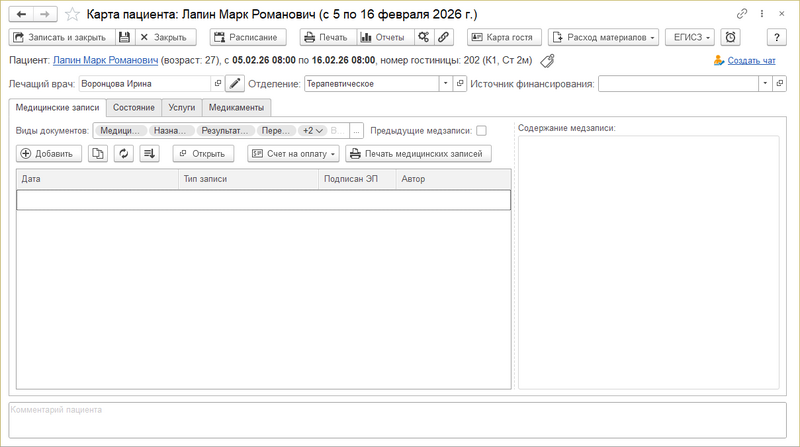Viewport: 800px width, 447px height.
Task: Click the Открыть button
Action: [x=203, y=154]
